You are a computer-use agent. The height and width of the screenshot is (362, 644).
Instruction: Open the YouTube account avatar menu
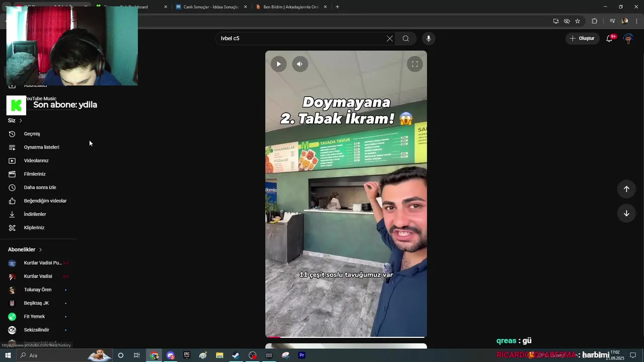[x=628, y=39]
